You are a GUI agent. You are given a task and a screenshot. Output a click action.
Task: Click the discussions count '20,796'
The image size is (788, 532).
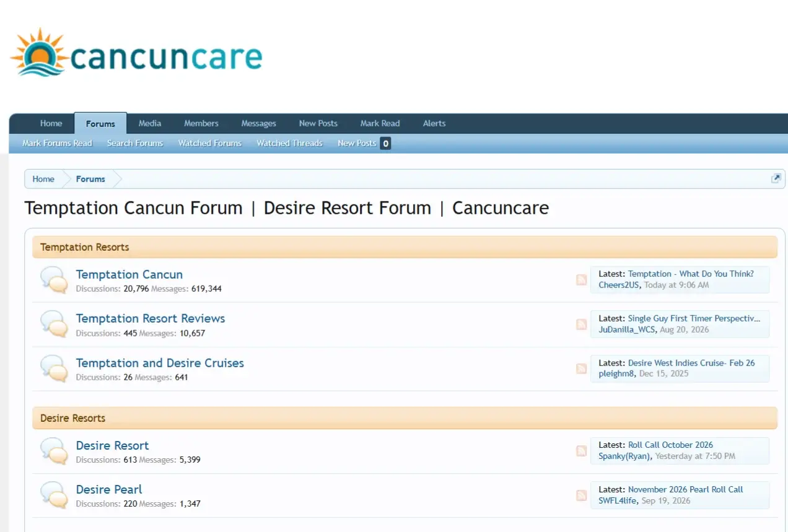pos(136,289)
